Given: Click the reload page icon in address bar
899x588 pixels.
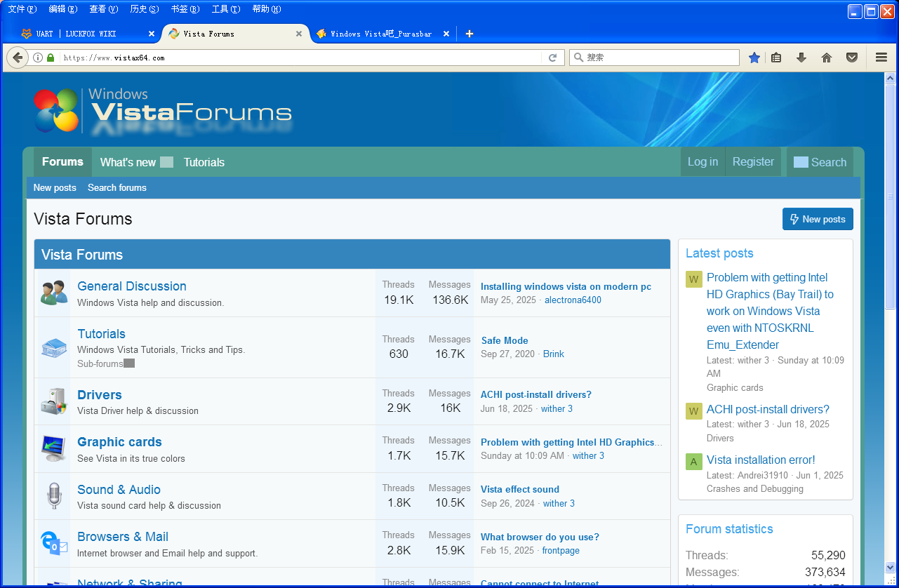Looking at the screenshot, I should tap(553, 58).
